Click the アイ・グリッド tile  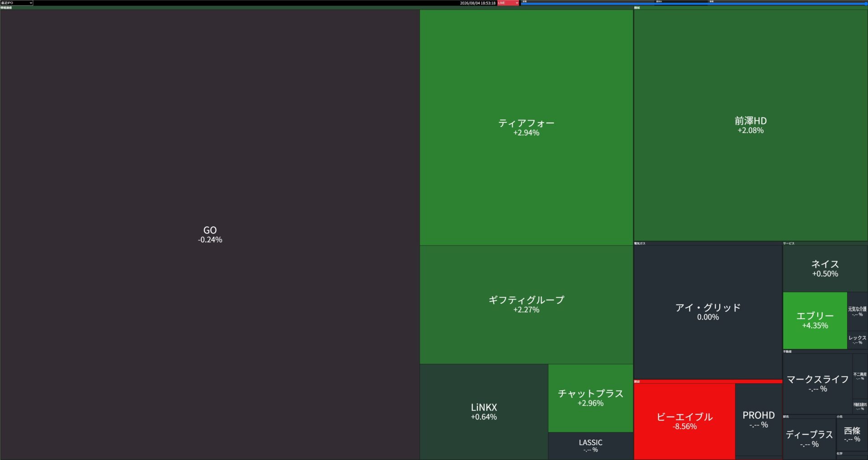pyautogui.click(x=708, y=312)
